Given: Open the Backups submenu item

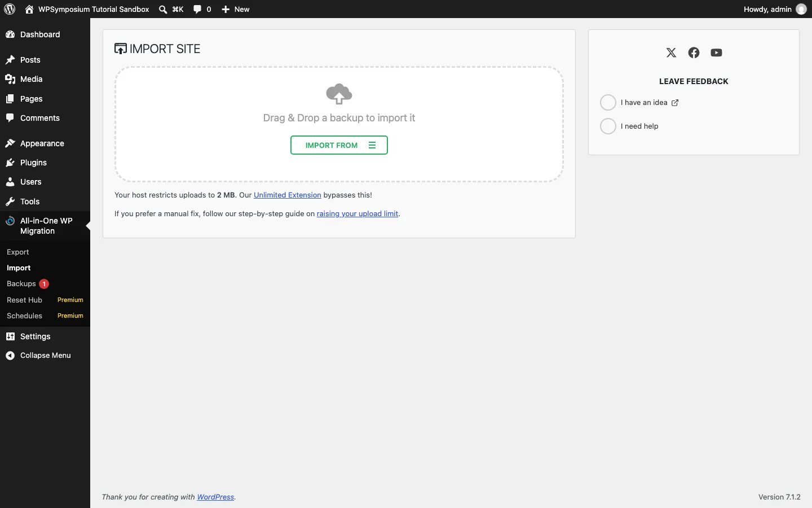Looking at the screenshot, I should click(x=45, y=284).
